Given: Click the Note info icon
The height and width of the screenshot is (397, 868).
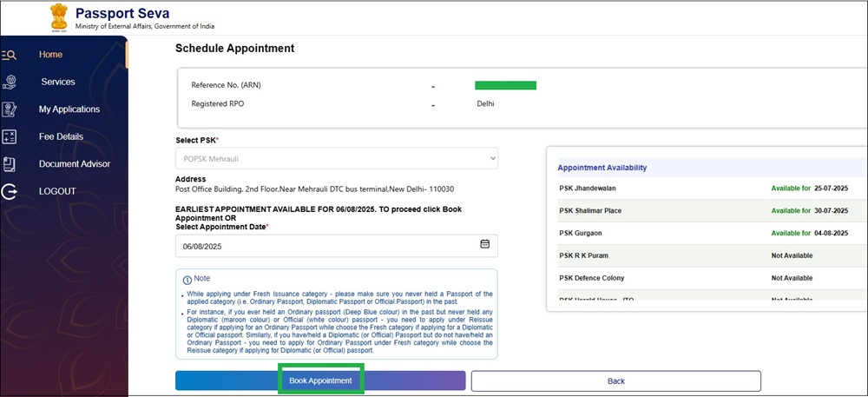Looking at the screenshot, I should 187,280.
